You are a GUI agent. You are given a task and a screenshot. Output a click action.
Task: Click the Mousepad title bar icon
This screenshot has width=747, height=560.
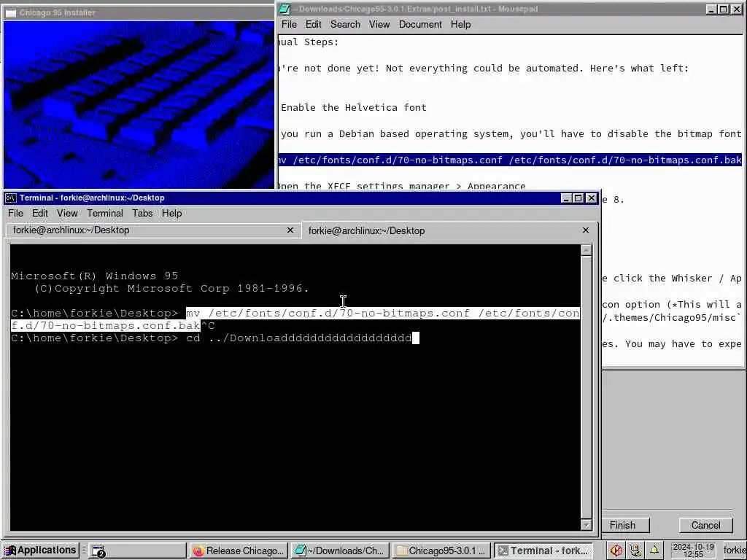tap(285, 9)
